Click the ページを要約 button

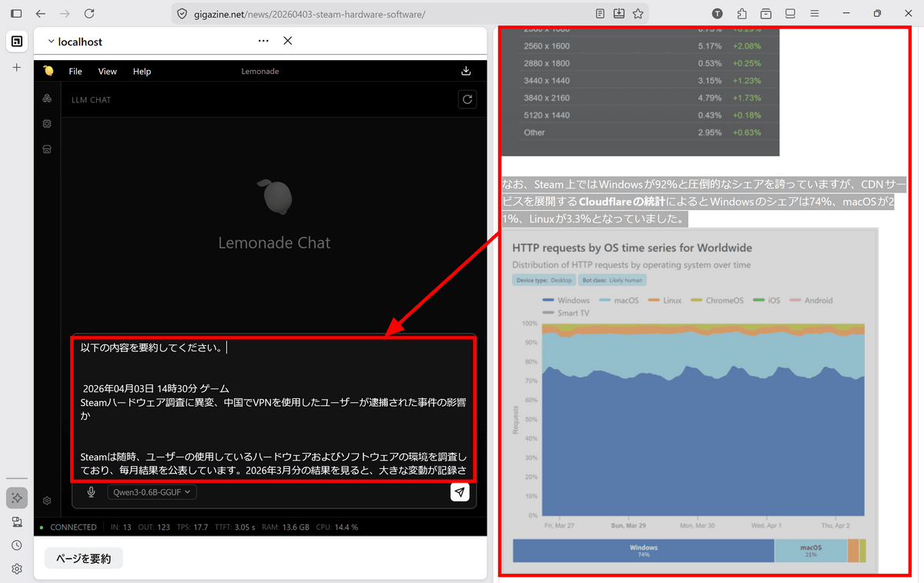click(84, 558)
